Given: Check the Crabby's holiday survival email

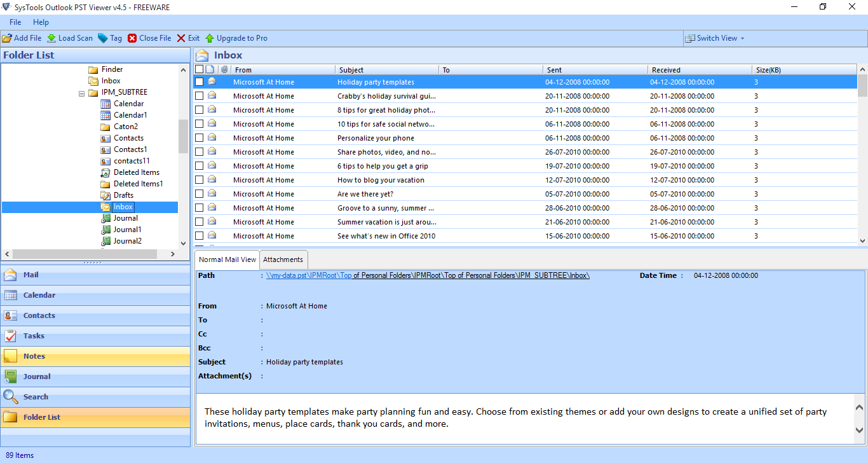Looking at the screenshot, I should click(199, 96).
